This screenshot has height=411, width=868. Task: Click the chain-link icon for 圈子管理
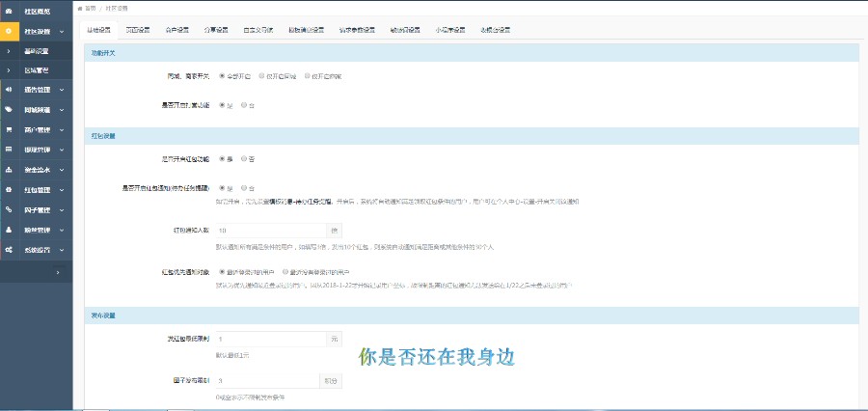coord(9,210)
